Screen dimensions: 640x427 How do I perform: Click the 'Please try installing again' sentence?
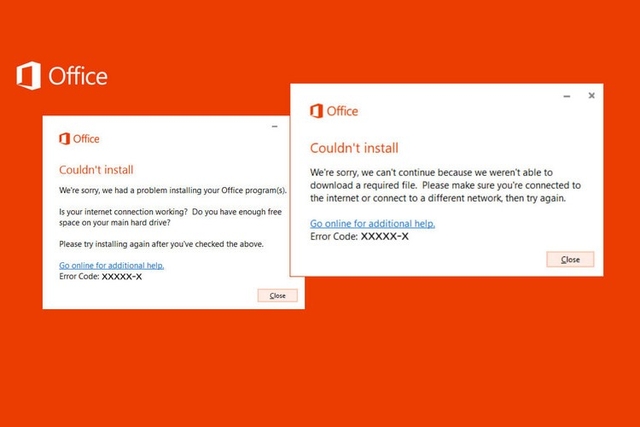click(x=161, y=244)
